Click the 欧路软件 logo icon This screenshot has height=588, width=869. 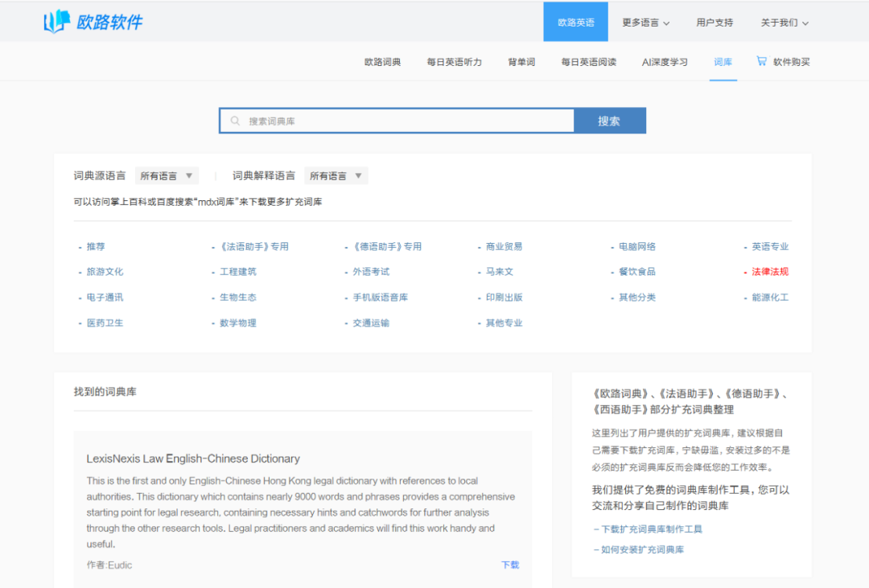[x=57, y=22]
